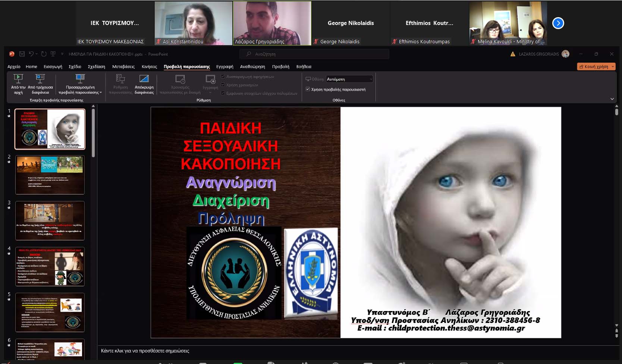The image size is (622, 364).
Task: Start slideshow with Από την αρχή
Action: (x=18, y=84)
